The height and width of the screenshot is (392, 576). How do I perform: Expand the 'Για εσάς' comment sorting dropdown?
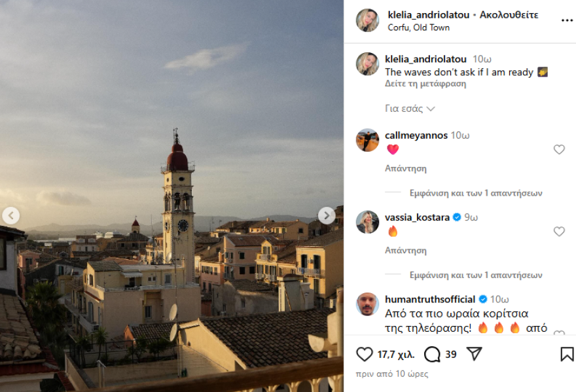(410, 109)
